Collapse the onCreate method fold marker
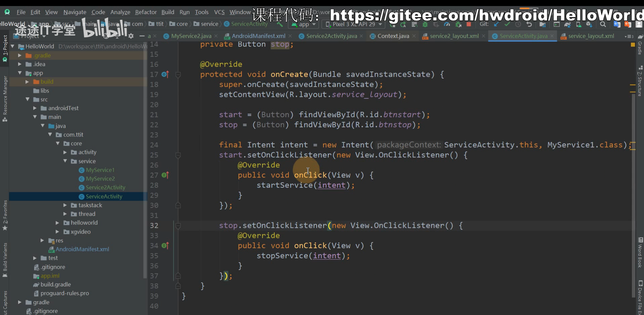Viewport: 644px width, 315px height. pyautogui.click(x=178, y=74)
